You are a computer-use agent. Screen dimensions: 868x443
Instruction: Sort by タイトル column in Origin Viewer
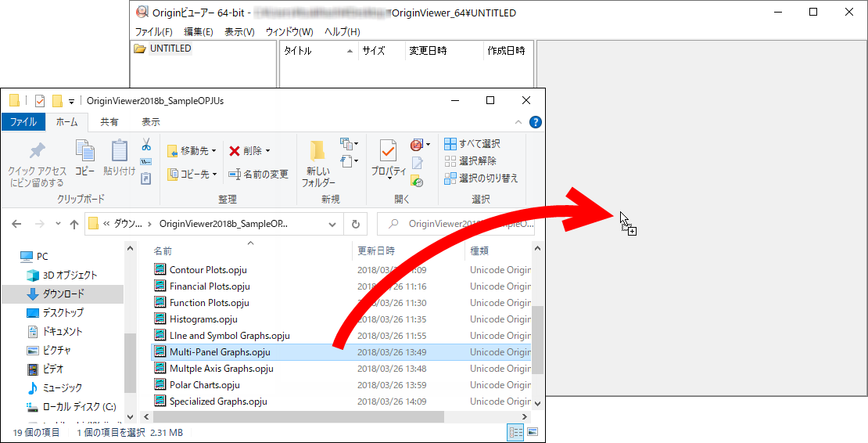click(x=319, y=50)
